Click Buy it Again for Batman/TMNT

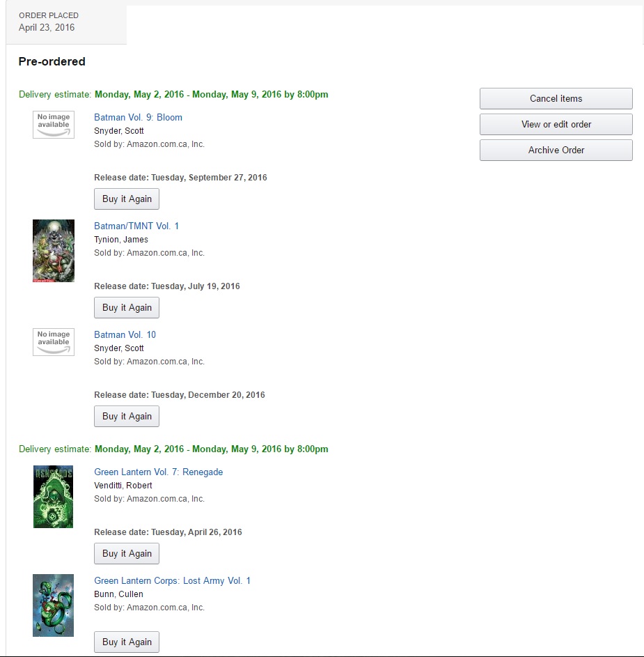pos(127,307)
